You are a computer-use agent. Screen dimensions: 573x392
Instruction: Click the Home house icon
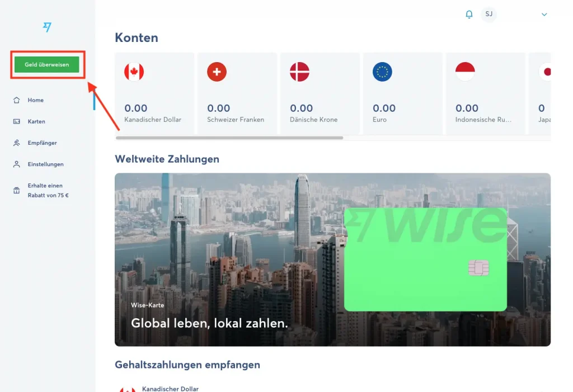click(x=16, y=100)
